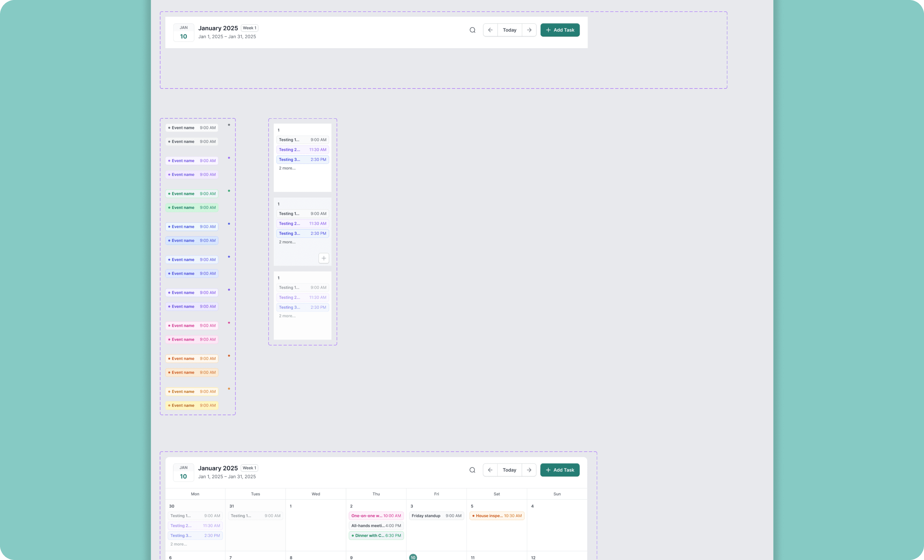The image size is (924, 560).
Task: Select the green filled Event name chip
Action: pos(192,208)
